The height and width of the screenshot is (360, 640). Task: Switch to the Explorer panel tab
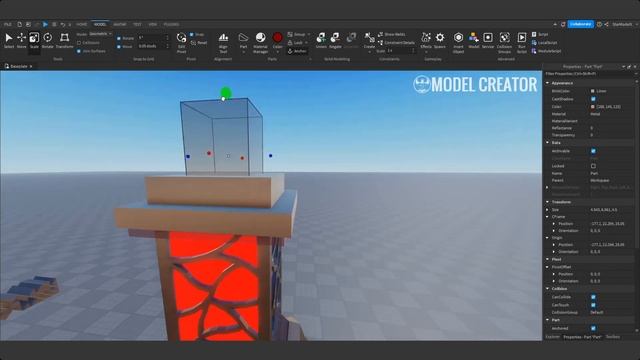pyautogui.click(x=553, y=337)
